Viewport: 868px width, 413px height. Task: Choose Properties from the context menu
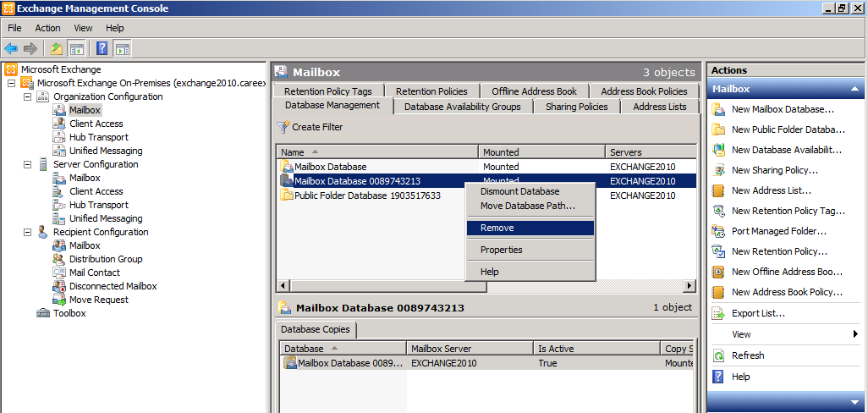click(530, 250)
